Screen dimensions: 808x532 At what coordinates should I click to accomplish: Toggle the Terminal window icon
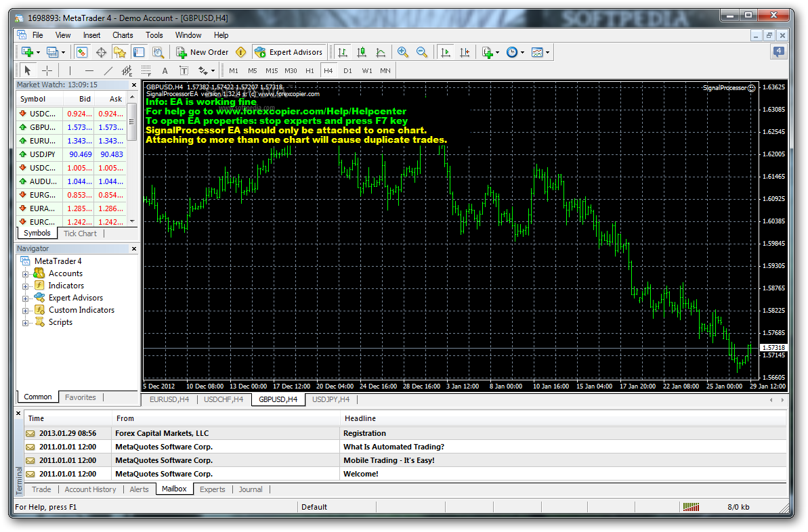pos(139,52)
